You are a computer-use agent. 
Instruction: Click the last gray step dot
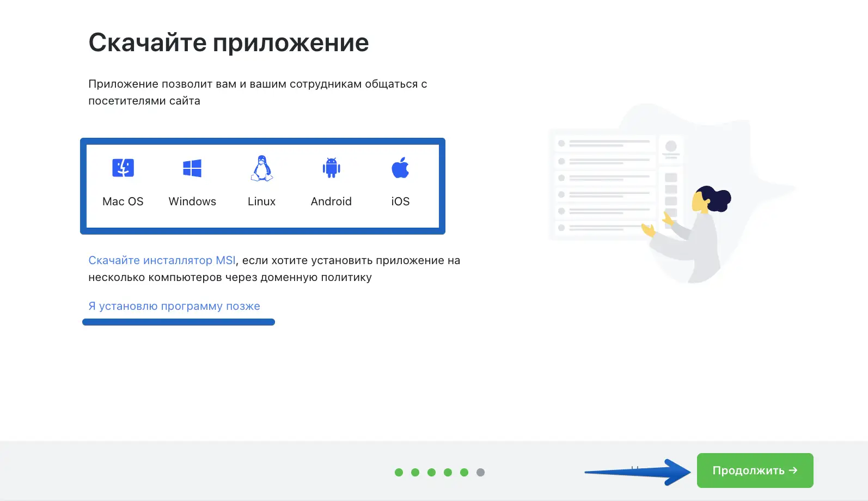click(480, 472)
